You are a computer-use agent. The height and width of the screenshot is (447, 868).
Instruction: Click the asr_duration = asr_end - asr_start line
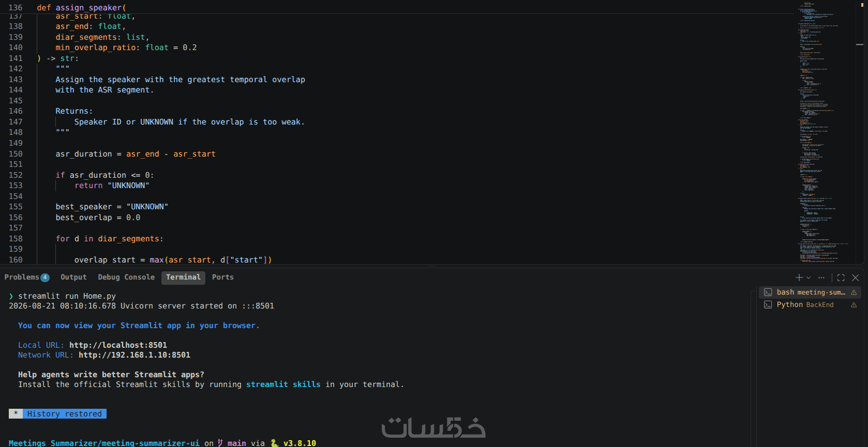pos(136,154)
